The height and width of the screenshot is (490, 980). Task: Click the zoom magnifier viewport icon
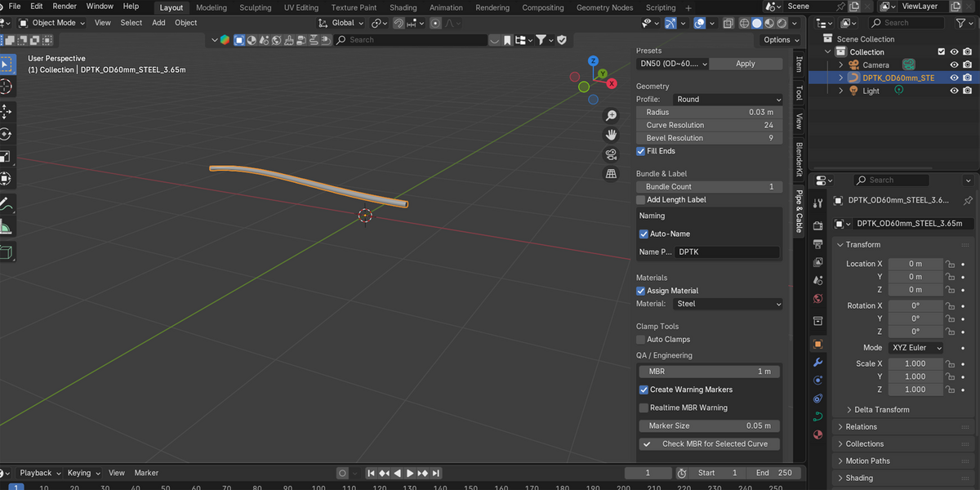[x=611, y=116]
